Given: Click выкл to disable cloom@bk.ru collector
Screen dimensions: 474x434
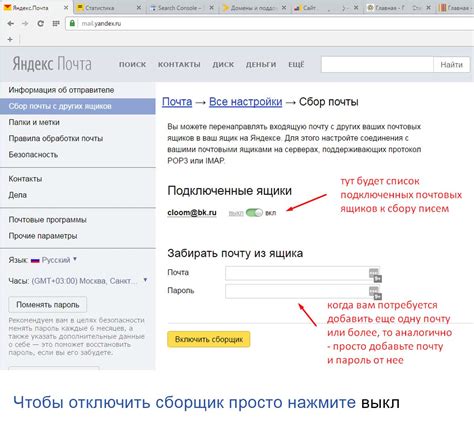Looking at the screenshot, I should click(236, 213).
